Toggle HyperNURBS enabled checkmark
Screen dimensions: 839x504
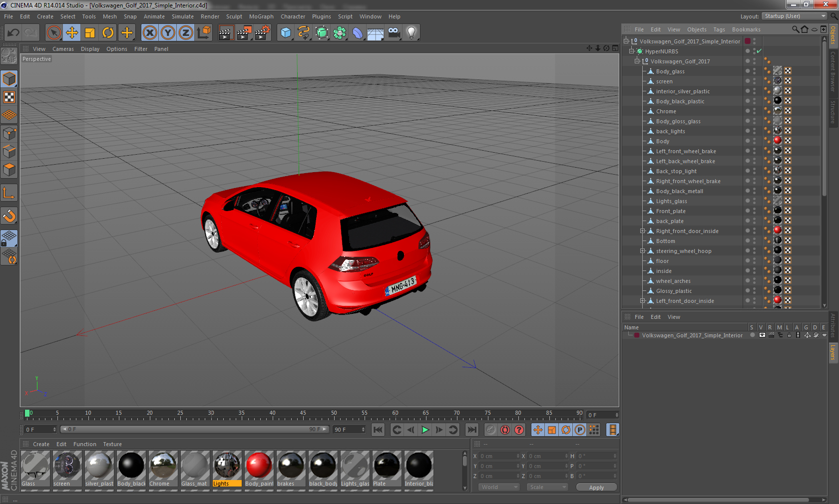point(759,51)
